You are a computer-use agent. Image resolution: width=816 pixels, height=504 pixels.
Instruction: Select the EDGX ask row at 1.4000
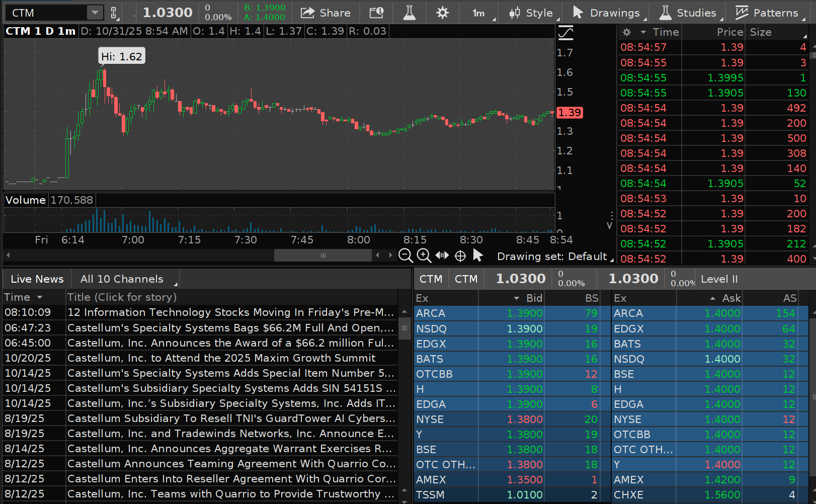point(710,329)
